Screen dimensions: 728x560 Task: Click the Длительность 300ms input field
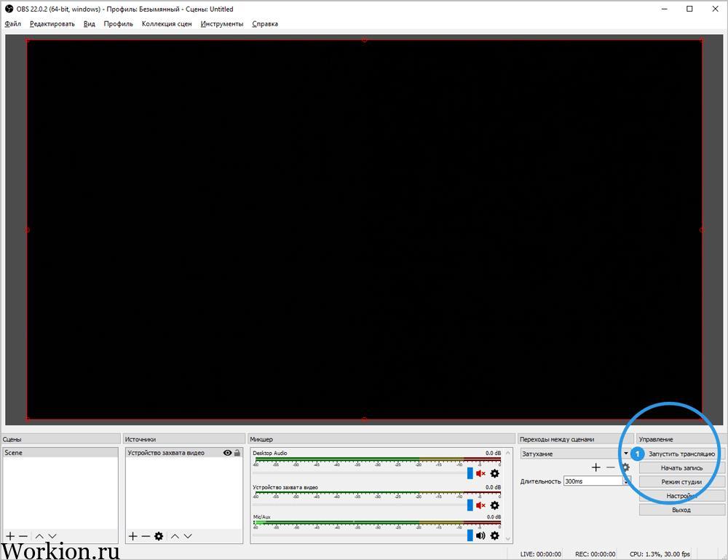pyautogui.click(x=594, y=481)
